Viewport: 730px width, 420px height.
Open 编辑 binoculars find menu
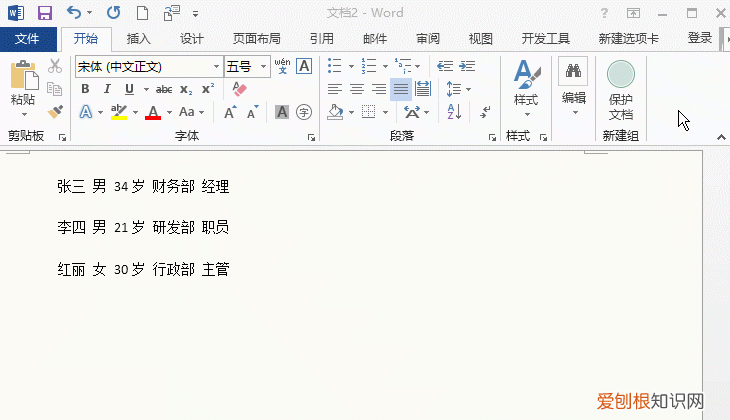[x=573, y=86]
